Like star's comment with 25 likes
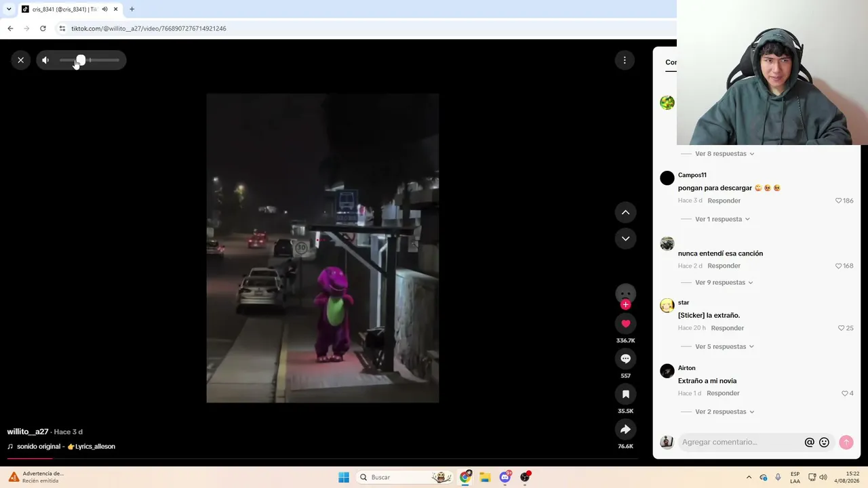 pos(842,328)
